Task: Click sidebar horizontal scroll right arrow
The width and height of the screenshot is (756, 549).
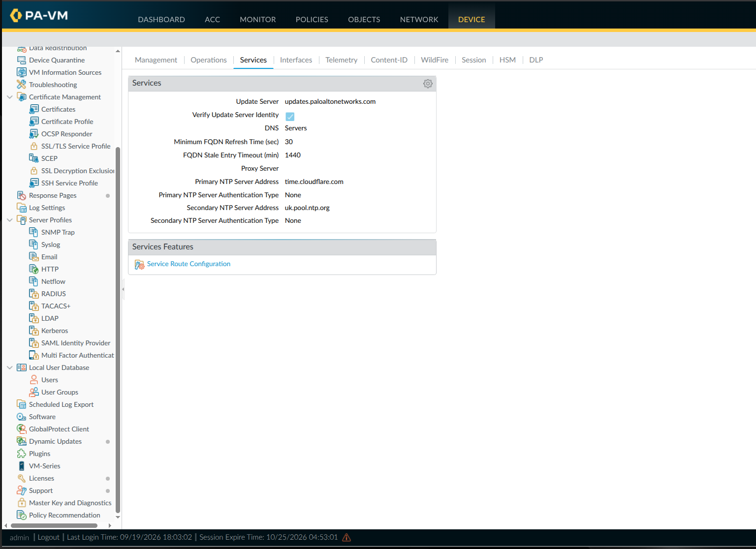Action: tap(110, 525)
